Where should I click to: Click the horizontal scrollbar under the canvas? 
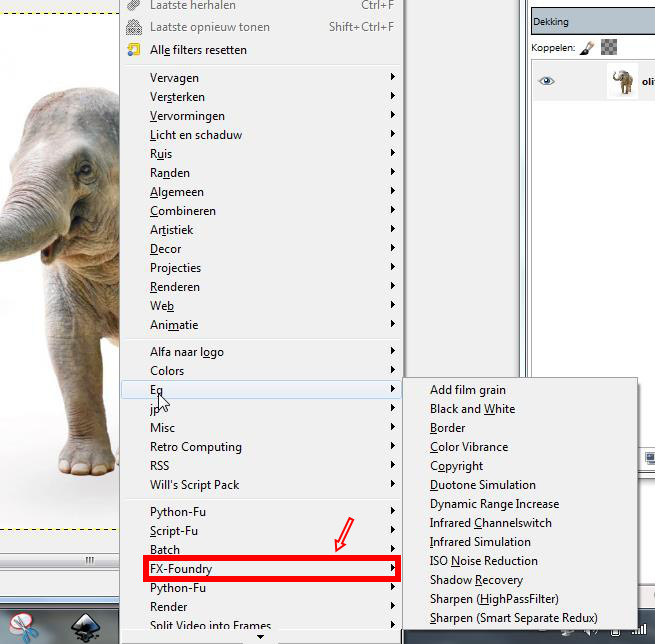tap(60, 560)
